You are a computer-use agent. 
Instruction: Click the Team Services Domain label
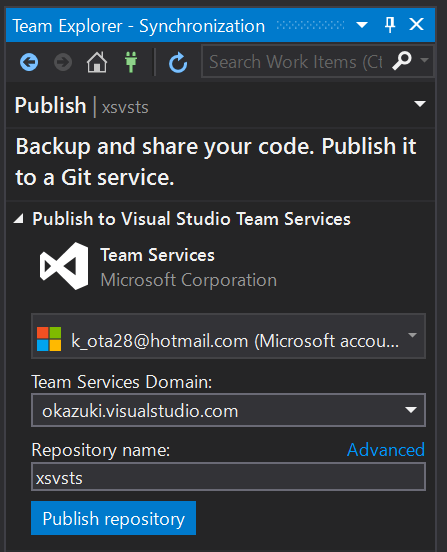tap(122, 382)
